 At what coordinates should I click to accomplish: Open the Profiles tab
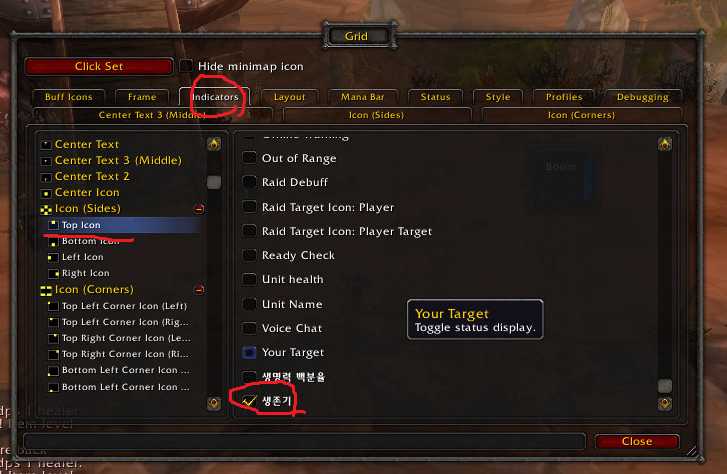coord(564,97)
